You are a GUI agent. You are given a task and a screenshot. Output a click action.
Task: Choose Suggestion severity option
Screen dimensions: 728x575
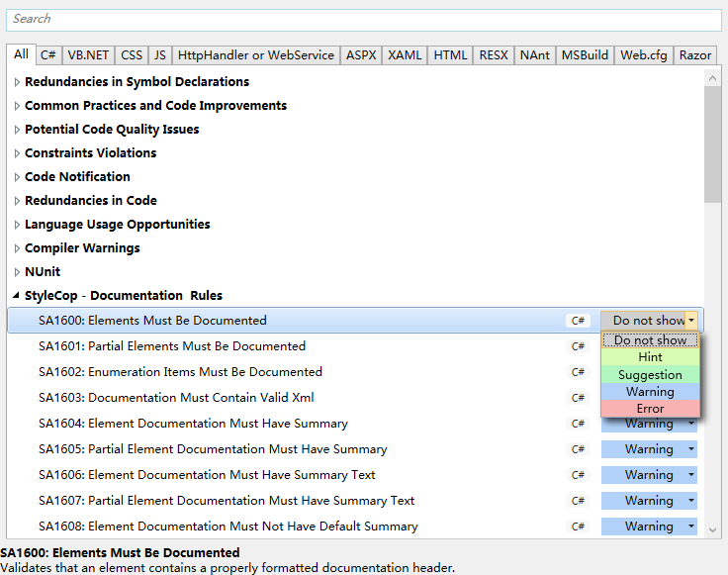coord(650,374)
